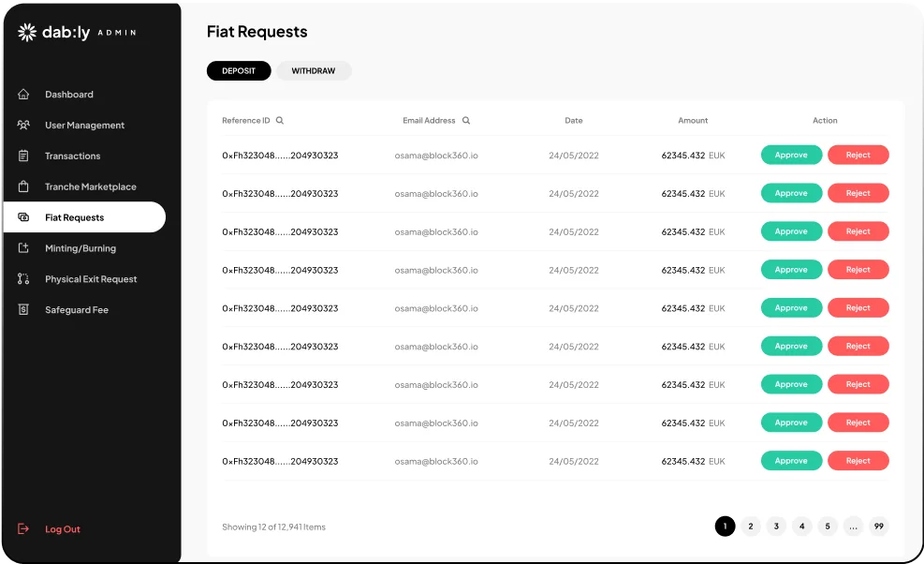Viewport: 924px width, 564px height.
Task: Select the DEPOSIT tab
Action: pos(239,71)
